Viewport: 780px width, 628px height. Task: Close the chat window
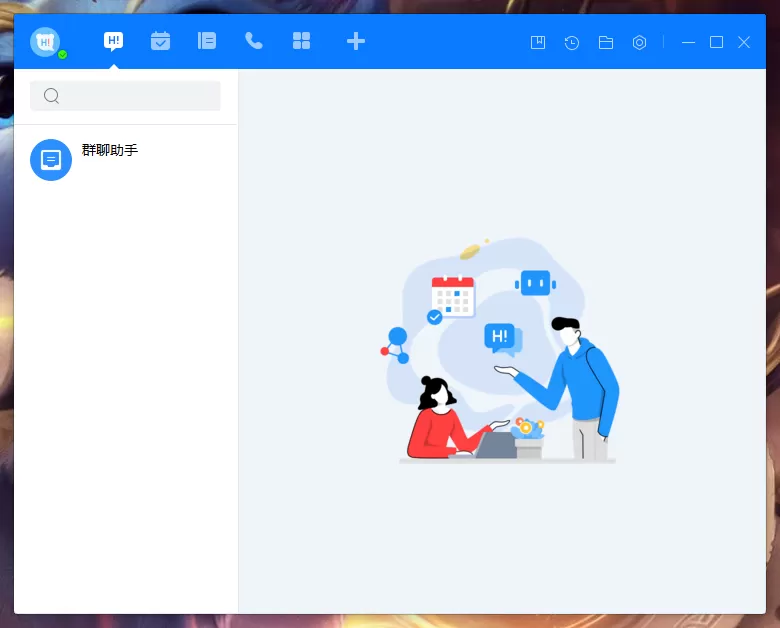tap(744, 42)
